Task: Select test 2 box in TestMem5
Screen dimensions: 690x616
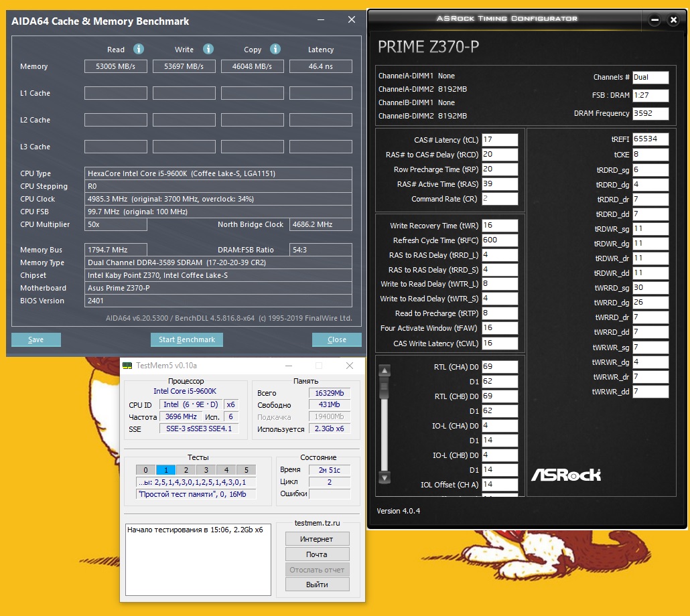Action: pyautogui.click(x=186, y=469)
